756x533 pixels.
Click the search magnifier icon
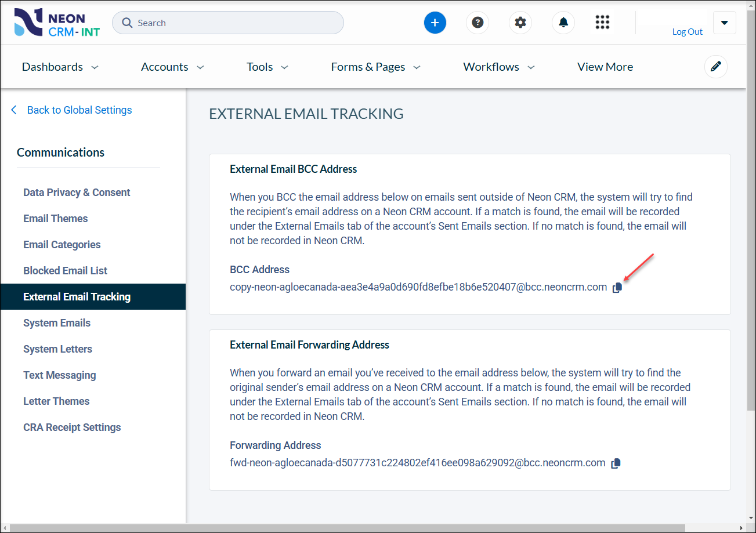point(126,23)
